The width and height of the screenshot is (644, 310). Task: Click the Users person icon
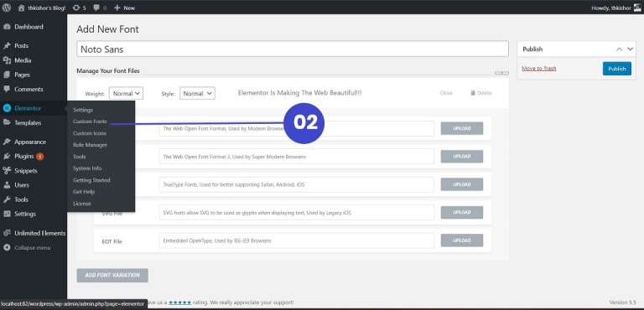pos(7,185)
